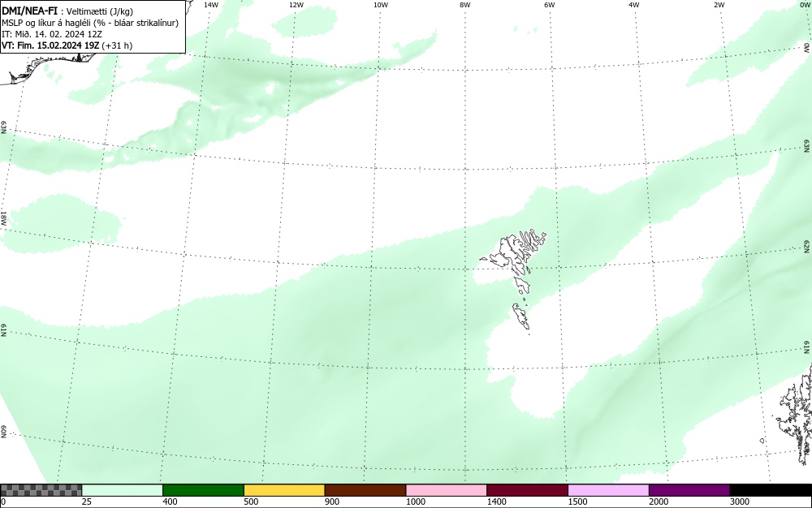Image resolution: width=812 pixels, height=508 pixels.
Task: Click the legend value '1500'
Action: 577,502
